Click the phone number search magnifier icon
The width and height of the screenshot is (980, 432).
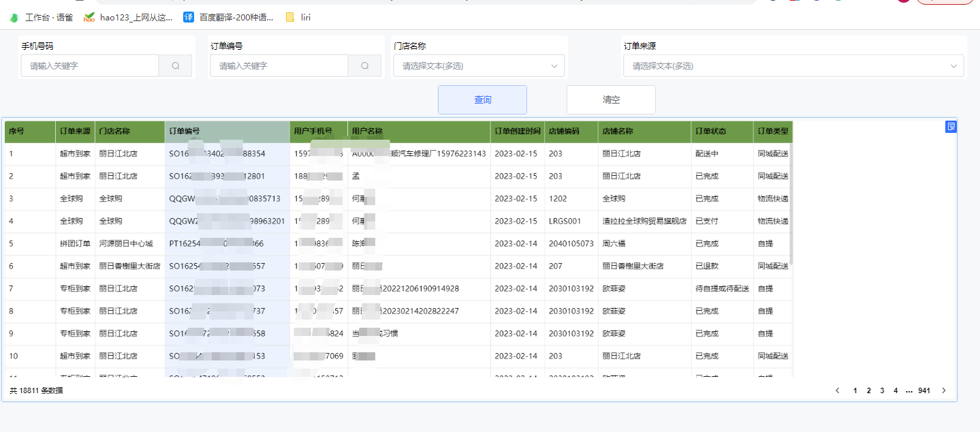click(x=175, y=66)
